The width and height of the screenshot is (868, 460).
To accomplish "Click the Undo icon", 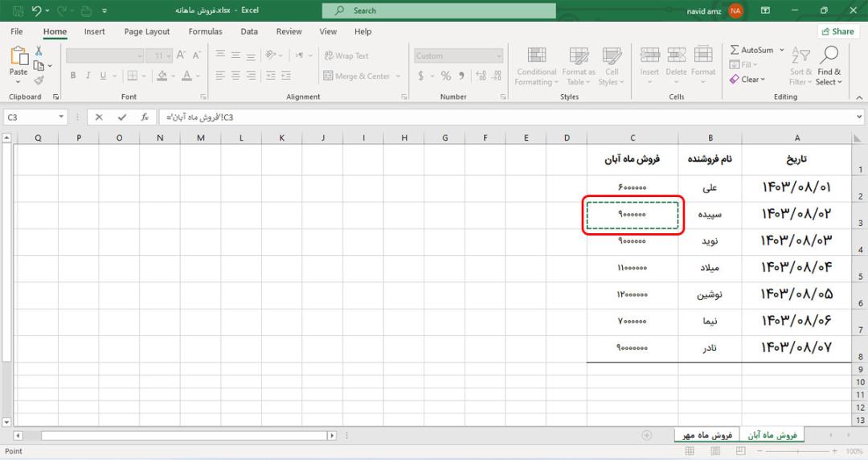I will [36, 10].
